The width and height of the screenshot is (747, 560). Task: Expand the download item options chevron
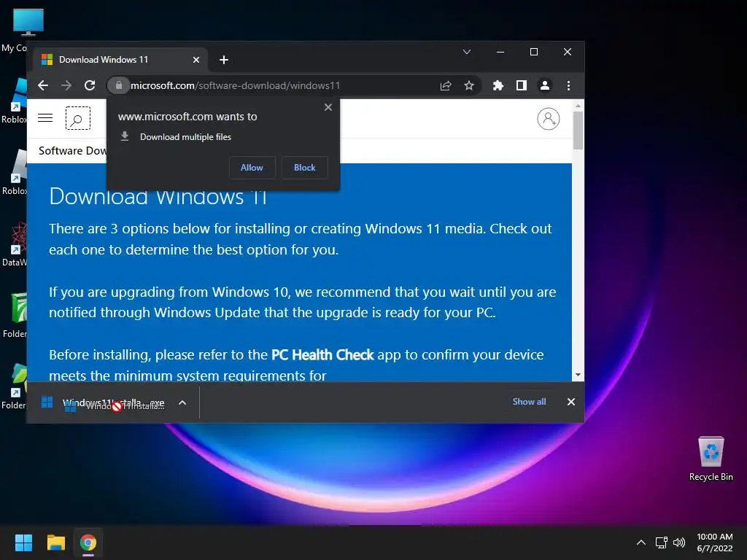tap(182, 402)
